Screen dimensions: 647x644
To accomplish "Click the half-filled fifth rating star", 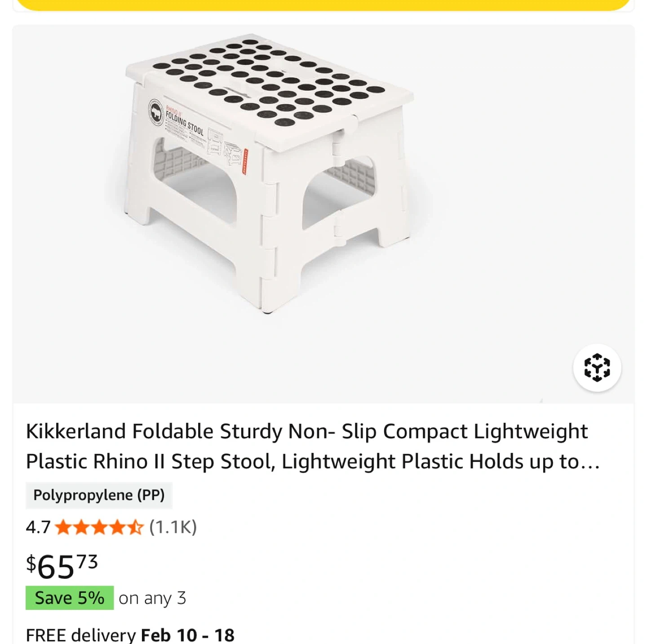I will coord(135,527).
